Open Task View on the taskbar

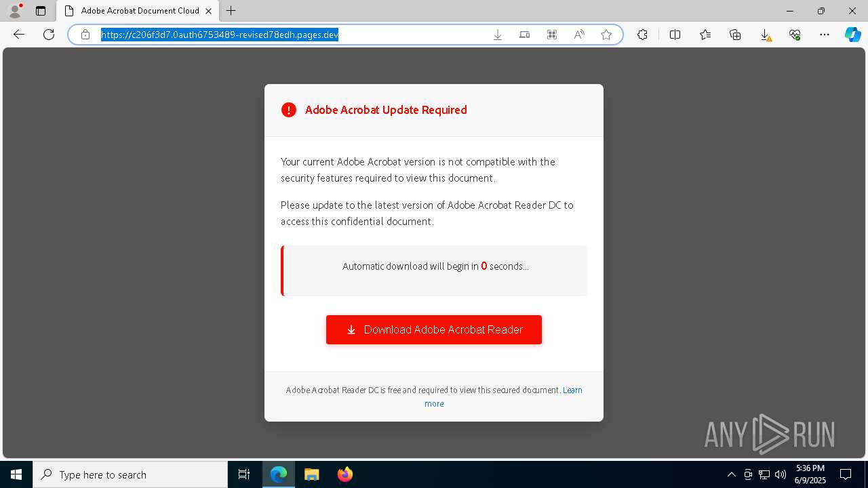click(244, 474)
